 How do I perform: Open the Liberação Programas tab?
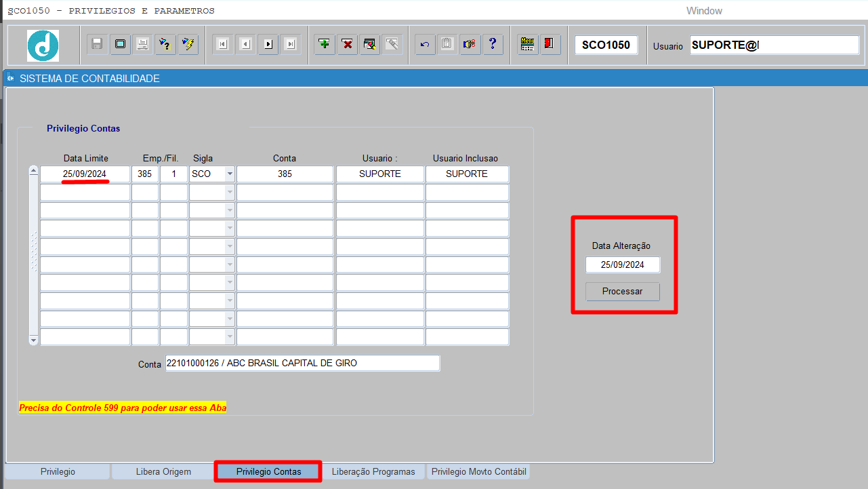(373, 471)
